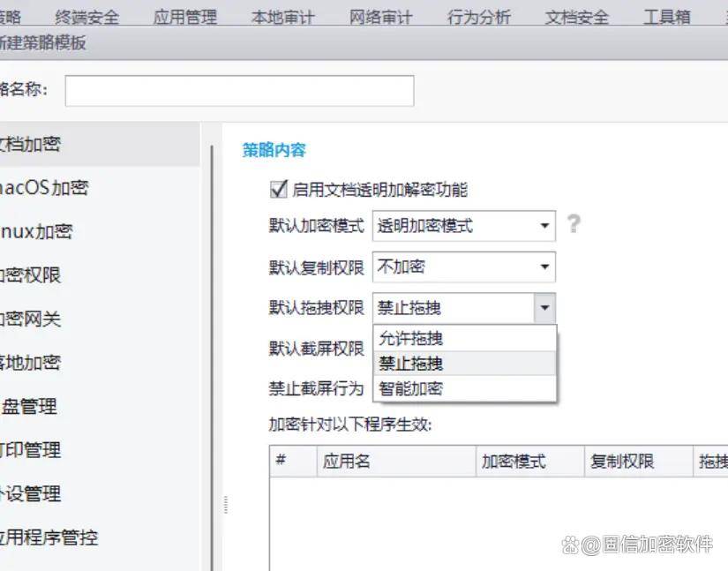This screenshot has width=728, height=571.
Task: Go to 网络审计 tab
Action: coord(380,17)
